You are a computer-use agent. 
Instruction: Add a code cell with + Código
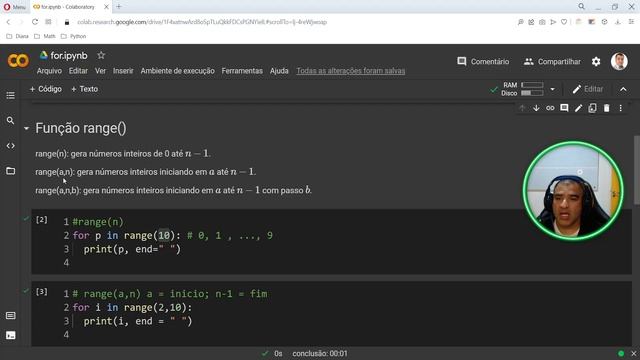[45, 89]
